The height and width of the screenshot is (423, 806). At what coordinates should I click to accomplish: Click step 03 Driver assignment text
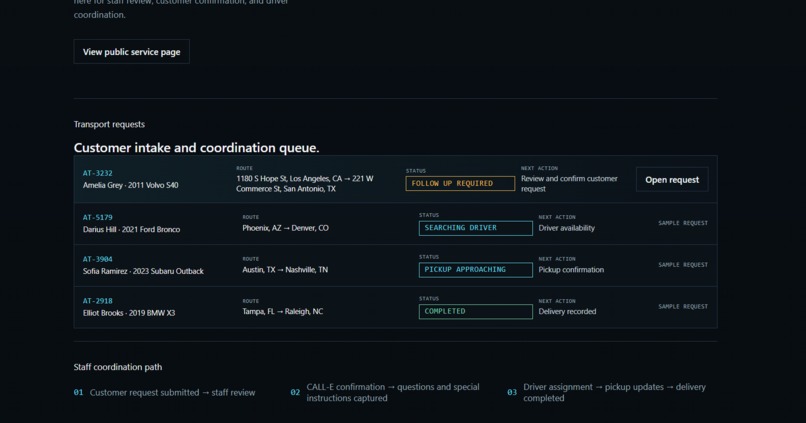(614, 392)
